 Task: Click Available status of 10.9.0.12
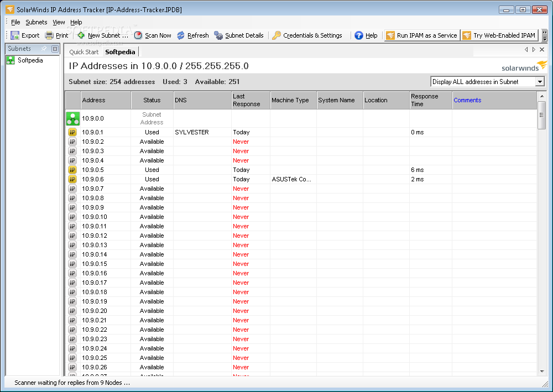(152, 236)
